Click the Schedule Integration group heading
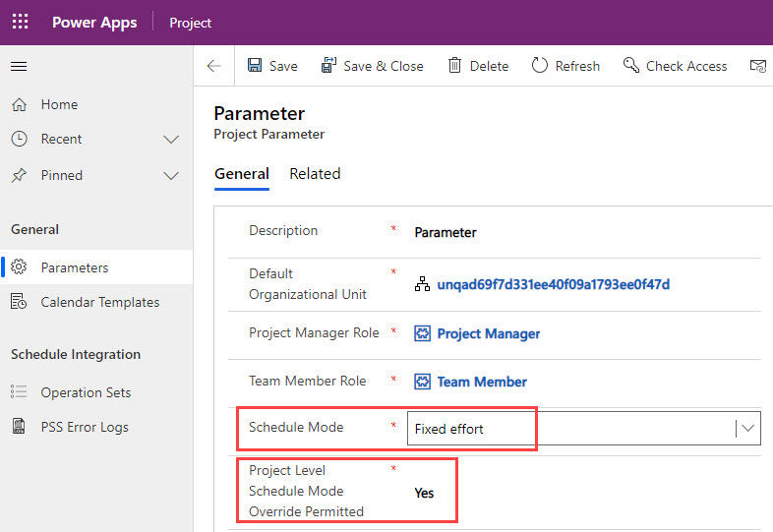 pyautogui.click(x=76, y=354)
